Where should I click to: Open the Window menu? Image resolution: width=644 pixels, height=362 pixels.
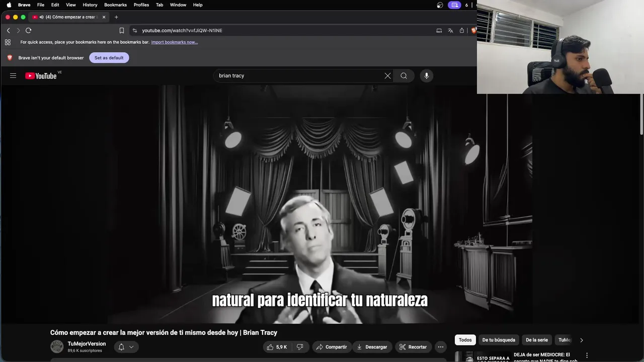click(x=178, y=5)
